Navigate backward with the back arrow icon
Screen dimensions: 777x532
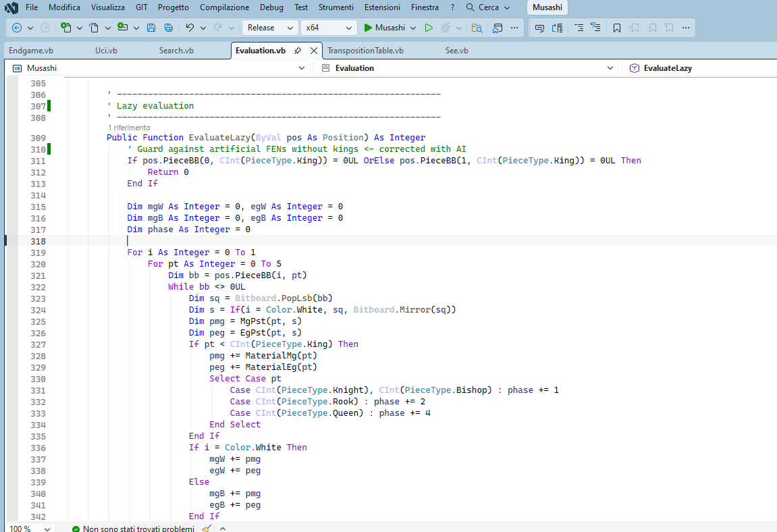(x=16, y=28)
